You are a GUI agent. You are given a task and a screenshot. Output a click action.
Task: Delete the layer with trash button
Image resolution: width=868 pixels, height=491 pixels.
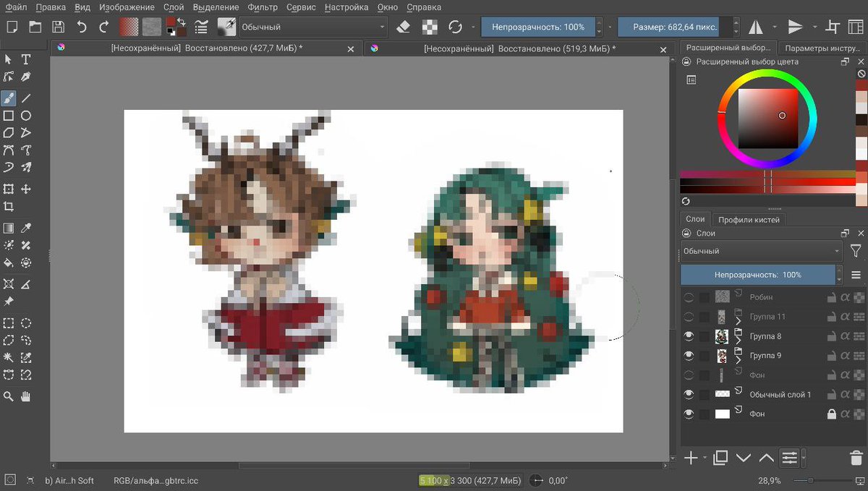856,458
